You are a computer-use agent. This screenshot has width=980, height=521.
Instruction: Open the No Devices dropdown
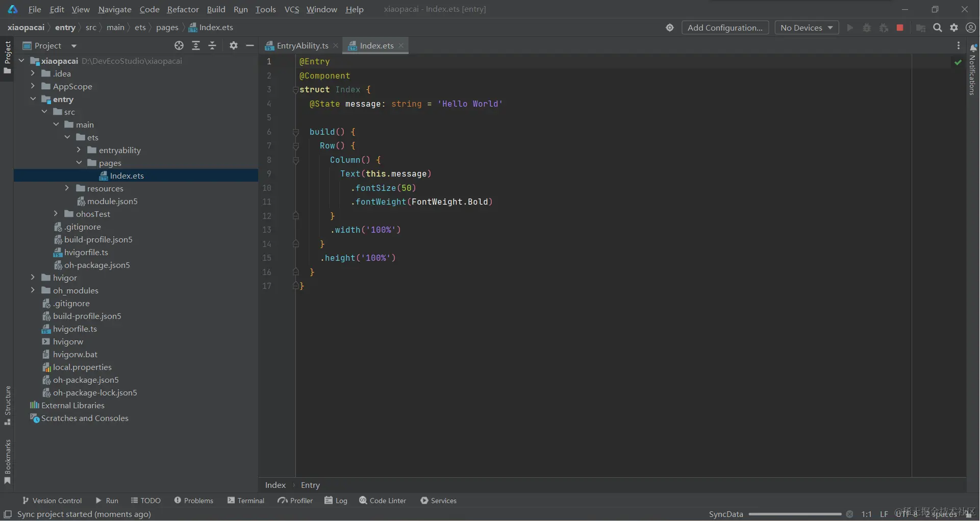(807, 28)
